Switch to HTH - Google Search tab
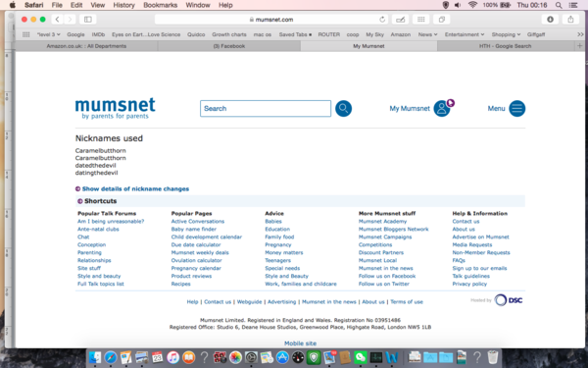The height and width of the screenshot is (368, 588). pos(505,46)
